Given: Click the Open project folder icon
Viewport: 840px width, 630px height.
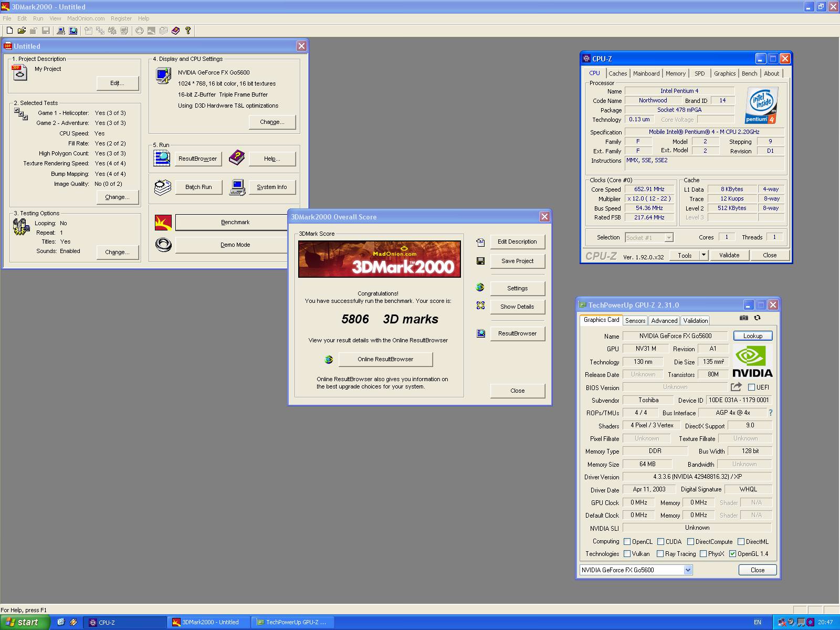Looking at the screenshot, I should pos(22,30).
